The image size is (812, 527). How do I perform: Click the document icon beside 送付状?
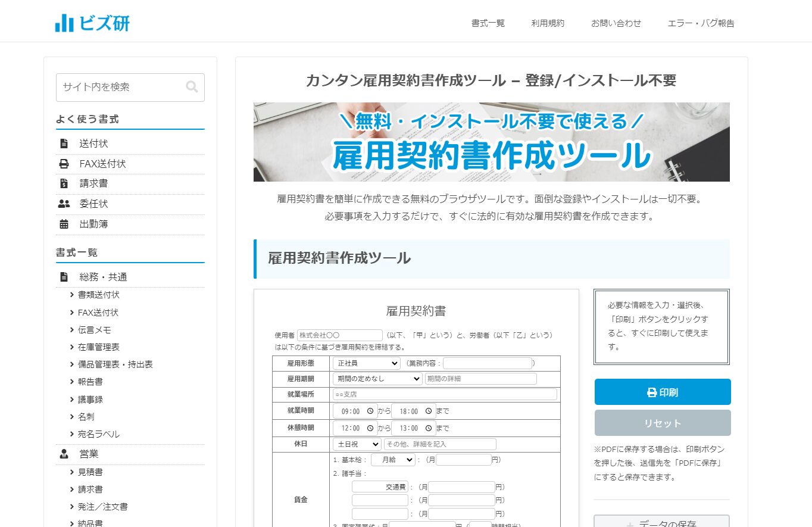(64, 144)
